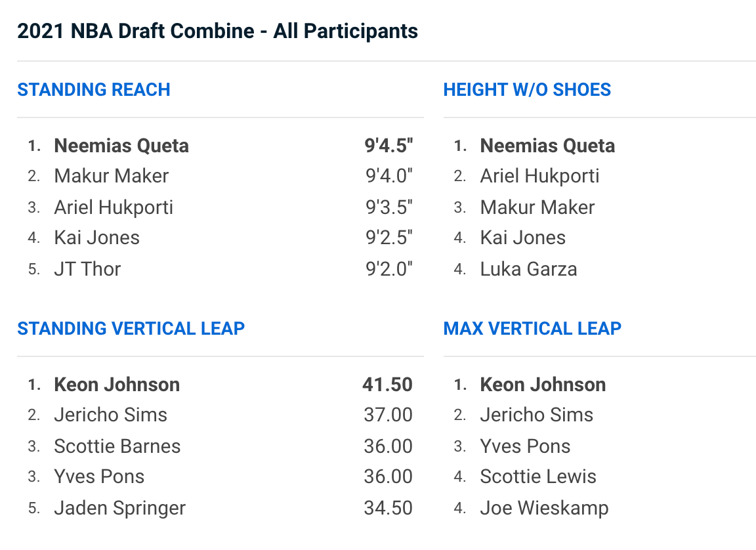
Task: Open the Max Vertical Leap heading link
Action: tap(532, 328)
